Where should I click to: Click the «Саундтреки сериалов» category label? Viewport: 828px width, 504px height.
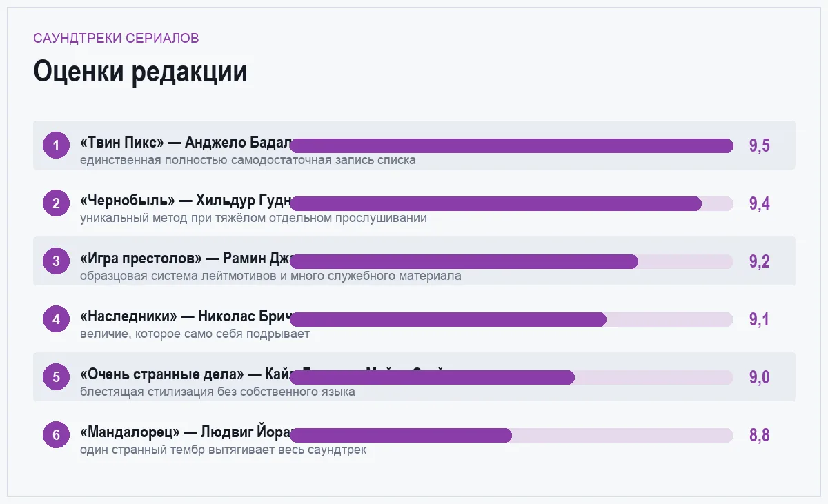coord(116,38)
